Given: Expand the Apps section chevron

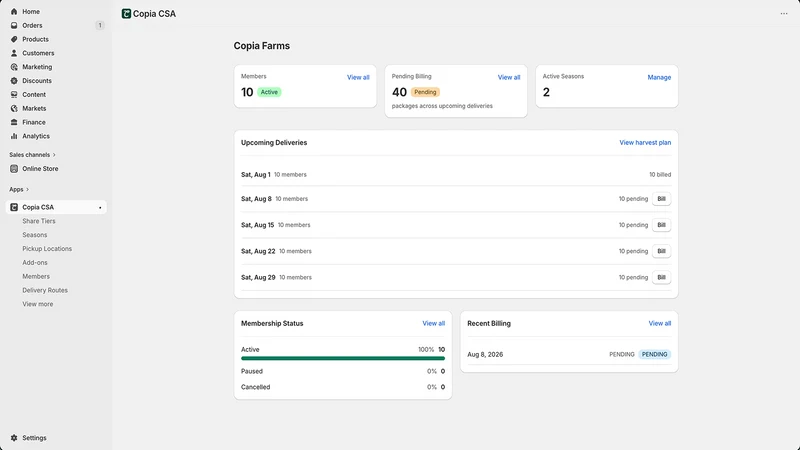Looking at the screenshot, I should (x=28, y=189).
